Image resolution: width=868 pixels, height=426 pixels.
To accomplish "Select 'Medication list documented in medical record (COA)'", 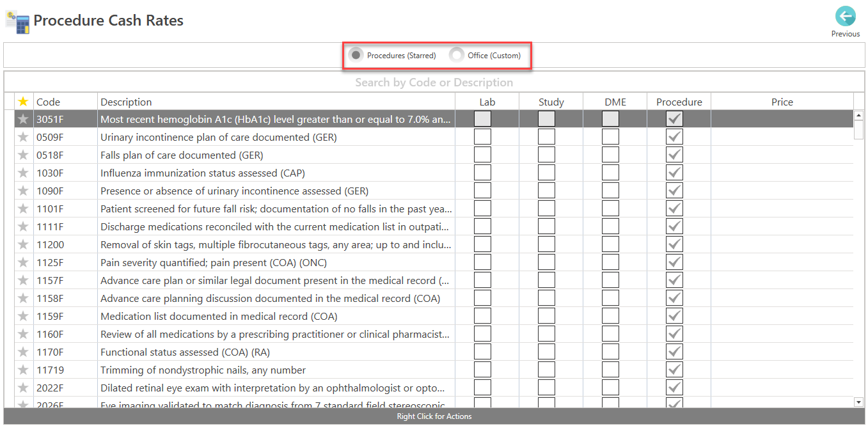I will [219, 316].
